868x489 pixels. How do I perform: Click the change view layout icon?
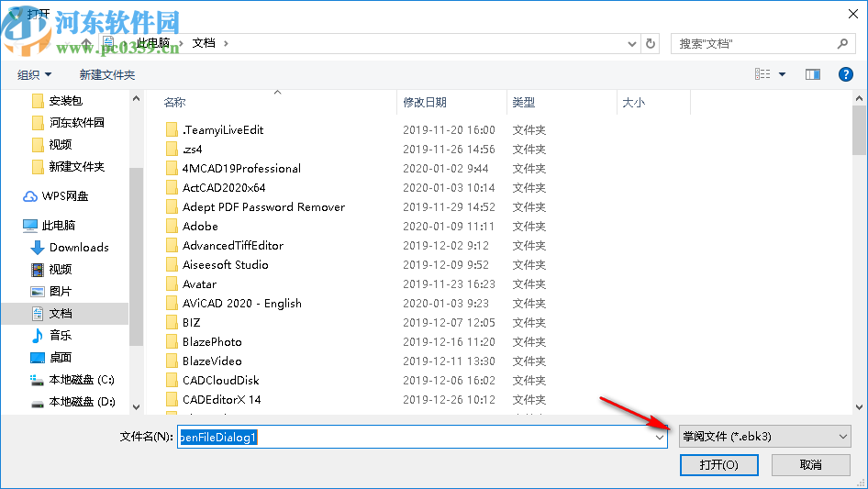(x=762, y=74)
